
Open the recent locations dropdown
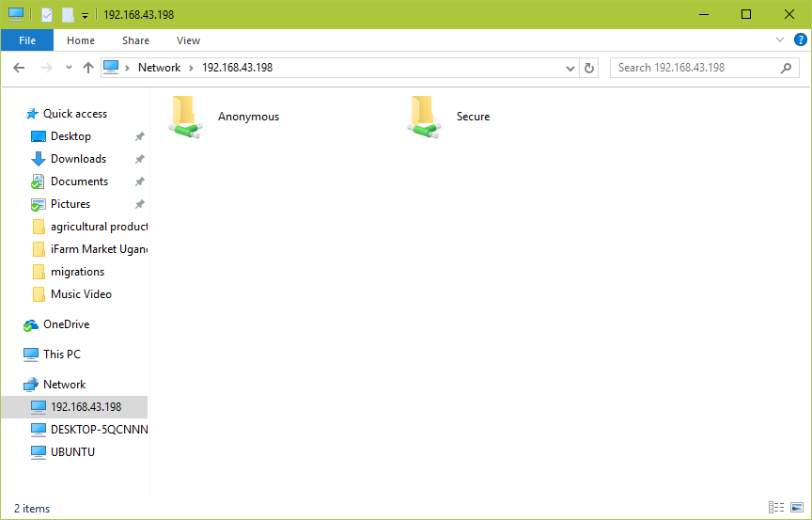point(69,68)
